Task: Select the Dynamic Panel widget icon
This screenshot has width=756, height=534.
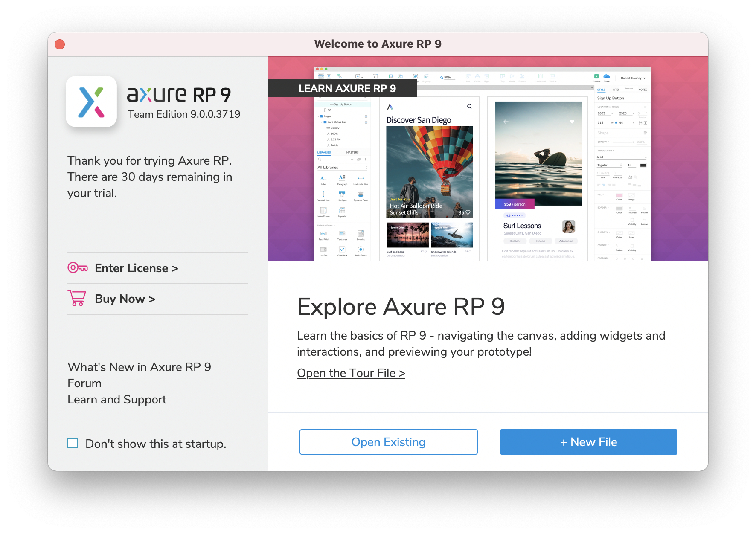Action: 361,194
